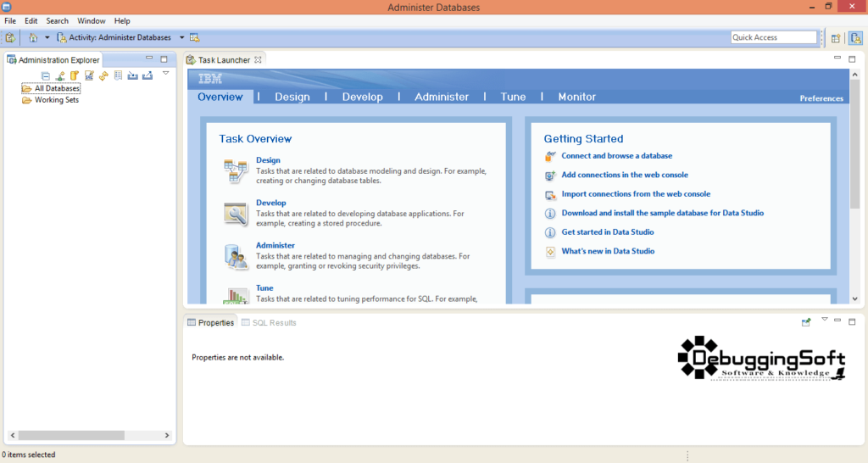This screenshot has width=868, height=463.
Task: Select the Properties tab
Action: (x=210, y=323)
